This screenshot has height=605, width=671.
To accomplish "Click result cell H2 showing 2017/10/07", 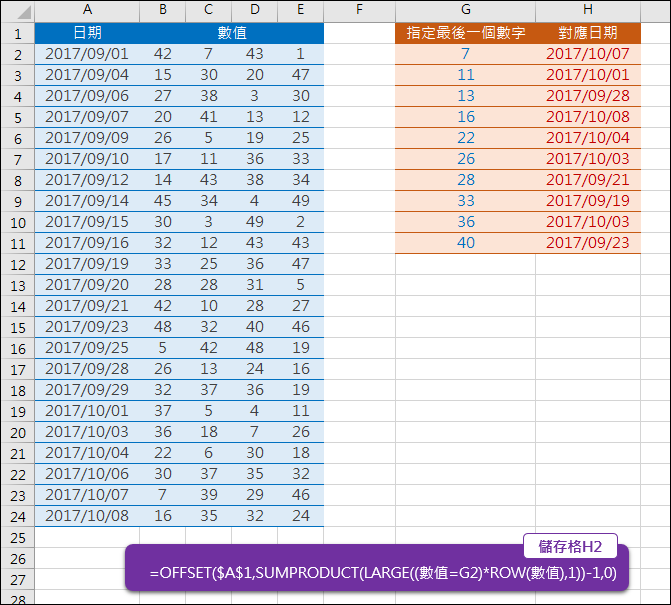I will coord(588,54).
